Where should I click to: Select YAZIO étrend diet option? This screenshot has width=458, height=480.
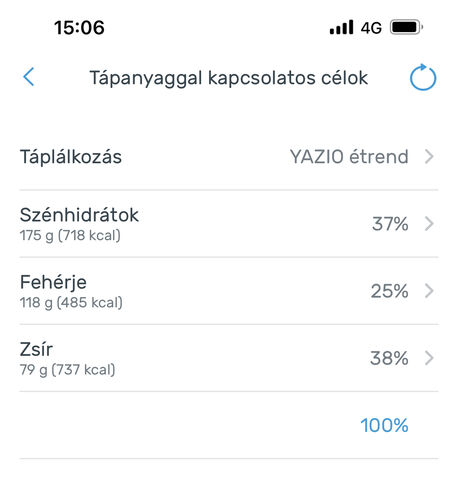(x=349, y=157)
